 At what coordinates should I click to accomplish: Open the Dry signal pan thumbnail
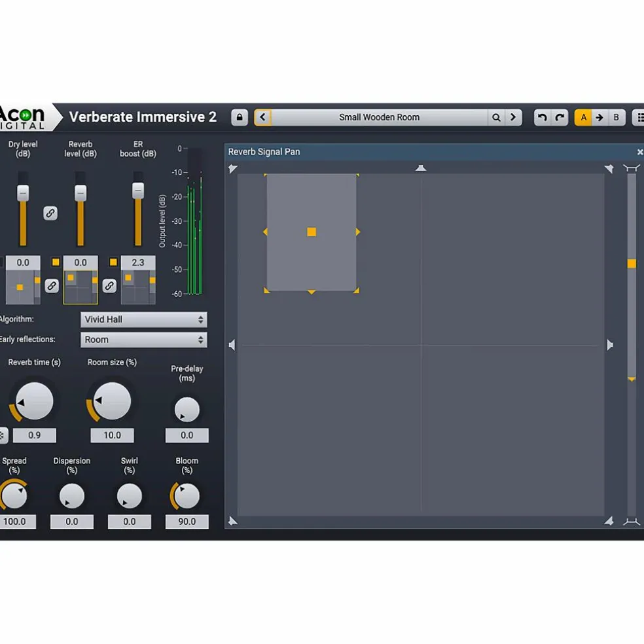coord(23,287)
